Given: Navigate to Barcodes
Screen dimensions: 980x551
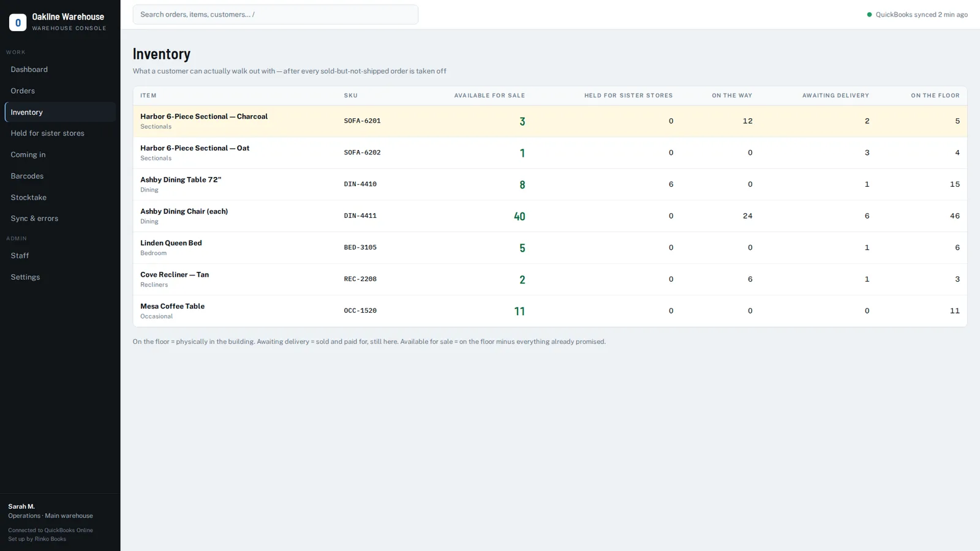Looking at the screenshot, I should point(60,176).
